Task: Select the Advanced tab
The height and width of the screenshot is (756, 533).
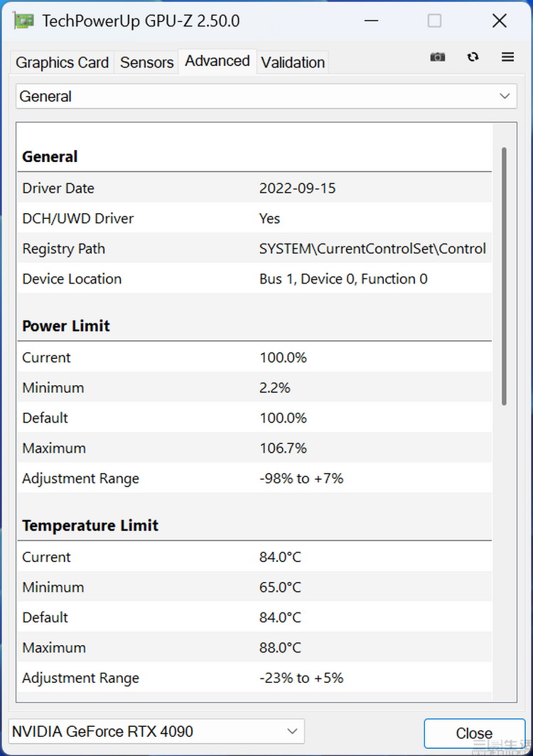Action: point(217,61)
